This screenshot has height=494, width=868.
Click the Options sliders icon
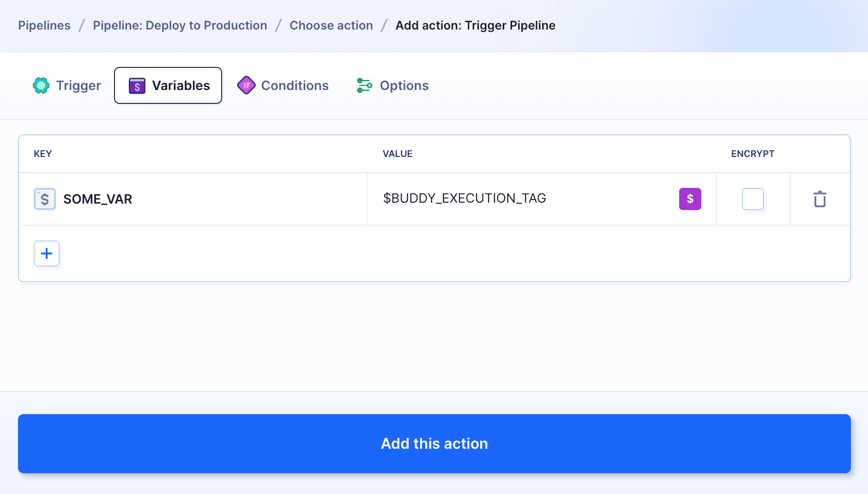(364, 85)
